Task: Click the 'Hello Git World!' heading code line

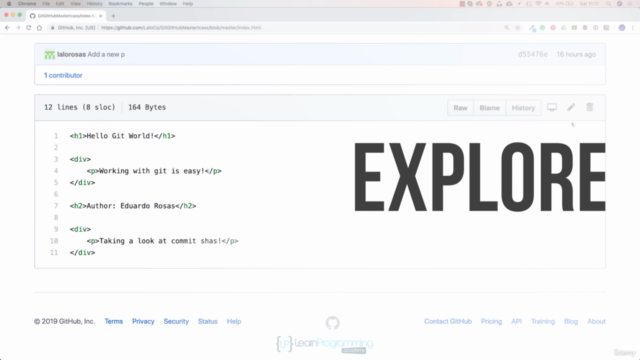Action: point(122,136)
